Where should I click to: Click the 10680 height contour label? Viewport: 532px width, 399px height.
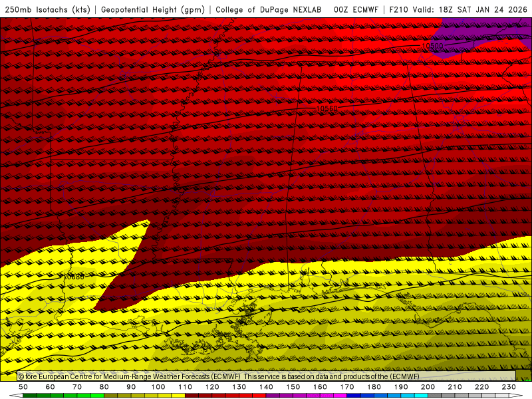(x=74, y=277)
